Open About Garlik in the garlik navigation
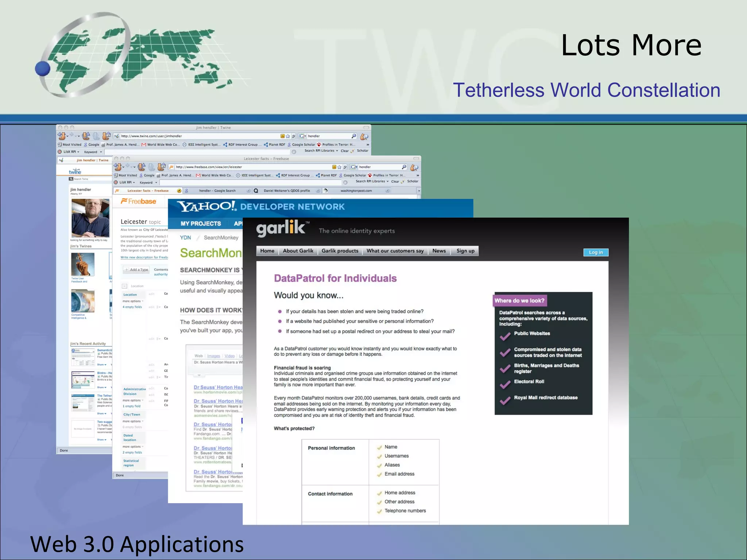Viewport: 747px width, 560px height. [298, 251]
